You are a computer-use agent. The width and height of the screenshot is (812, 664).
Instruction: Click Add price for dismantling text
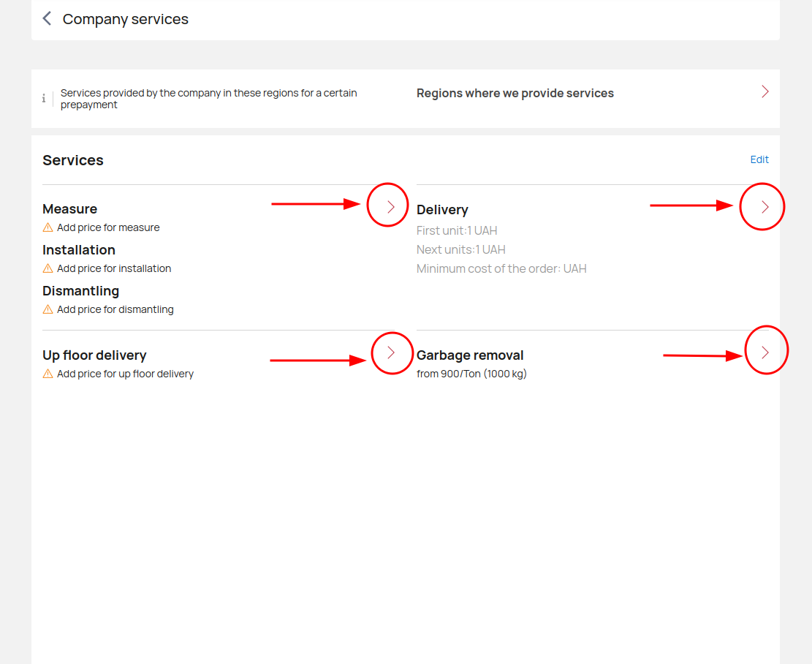pos(115,309)
